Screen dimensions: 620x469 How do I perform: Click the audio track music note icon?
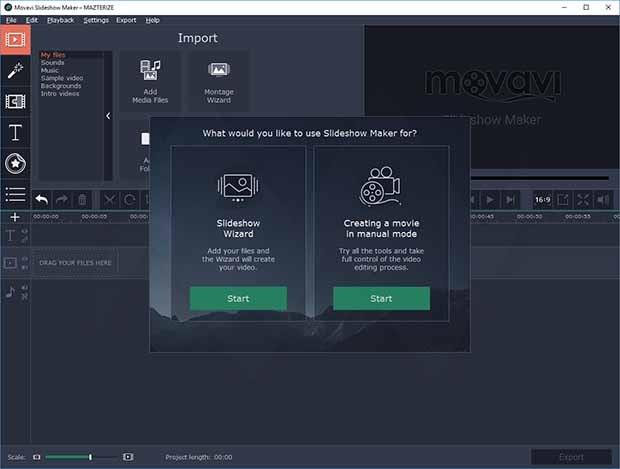tap(10, 292)
